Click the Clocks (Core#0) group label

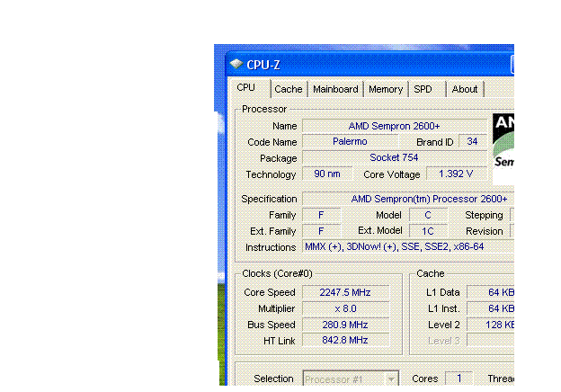tap(277, 273)
